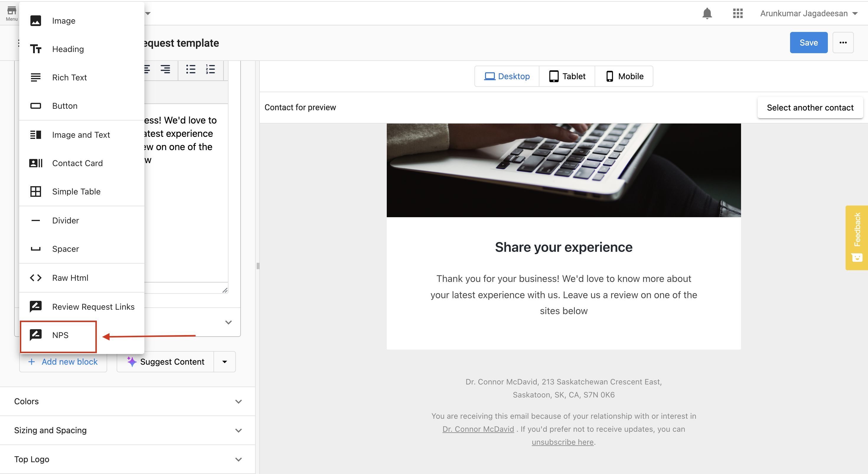
Task: Click the Raw Html code icon
Action: (x=36, y=278)
